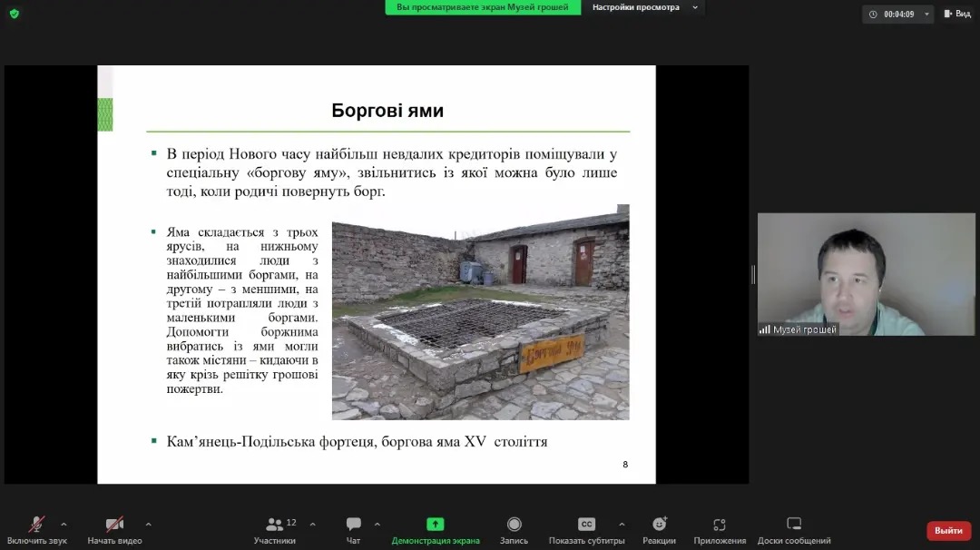The image size is (980, 550).
Task: Unmute microphone with Включить звук
Action: coord(36,529)
